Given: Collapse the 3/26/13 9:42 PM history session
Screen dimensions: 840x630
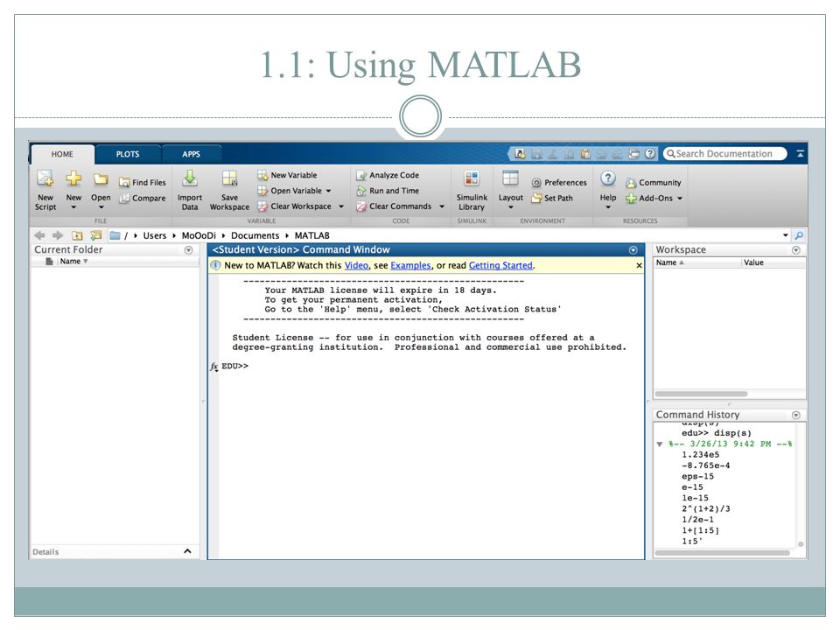Looking at the screenshot, I should tap(660, 444).
